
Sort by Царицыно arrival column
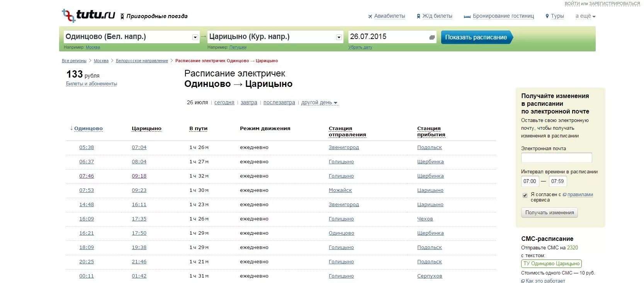[146, 129]
